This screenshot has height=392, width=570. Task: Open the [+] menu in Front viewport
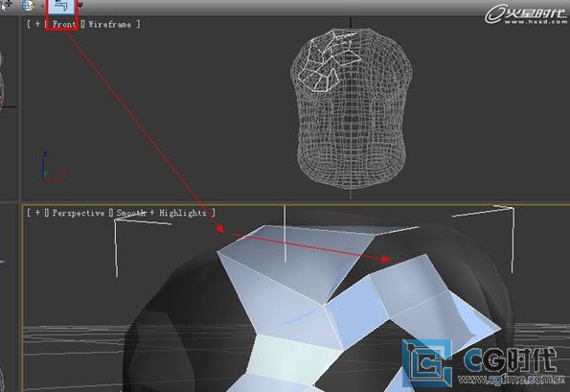37,24
